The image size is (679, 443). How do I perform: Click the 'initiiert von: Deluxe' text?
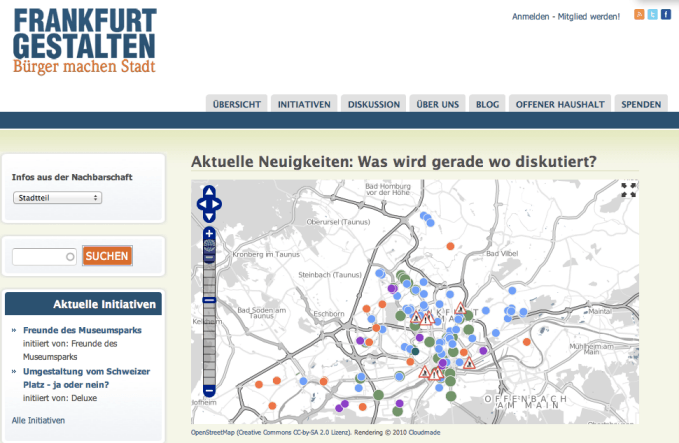point(60,398)
